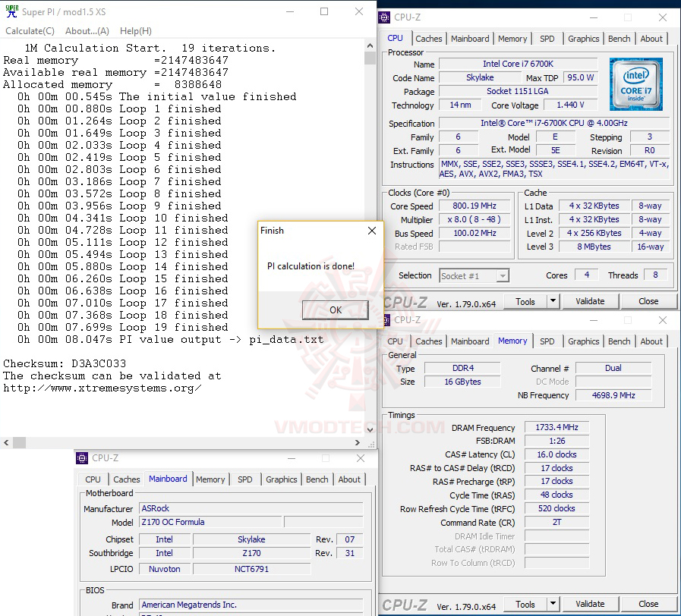Click the Super PI vertical scrollbar thumb
The image size is (681, 616).
pyautogui.click(x=370, y=58)
